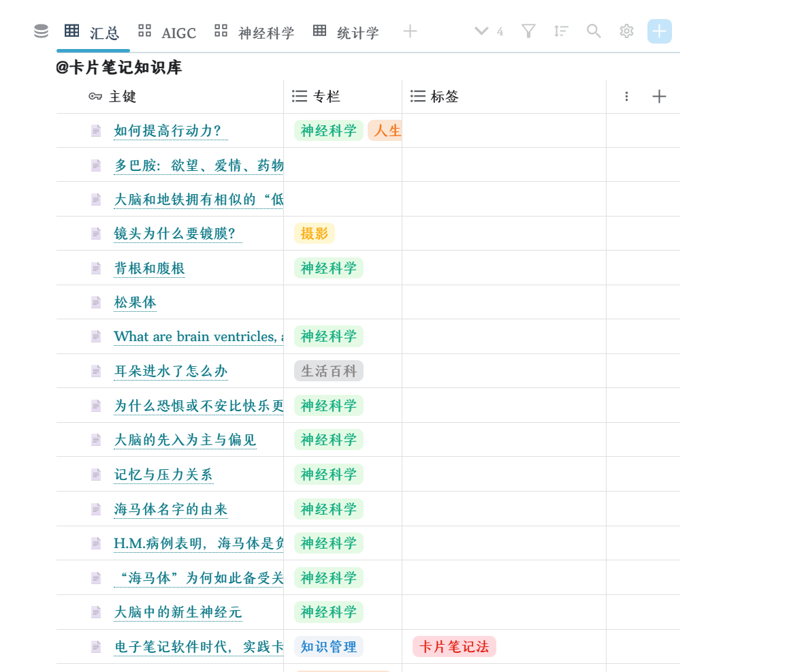Open the 耳朵进水了怎么办 record
Screen dimensions: 787x672
point(170,371)
